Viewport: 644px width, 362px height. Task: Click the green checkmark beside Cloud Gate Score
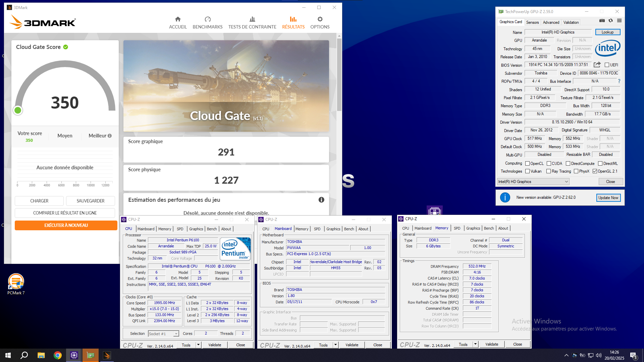[x=66, y=47]
